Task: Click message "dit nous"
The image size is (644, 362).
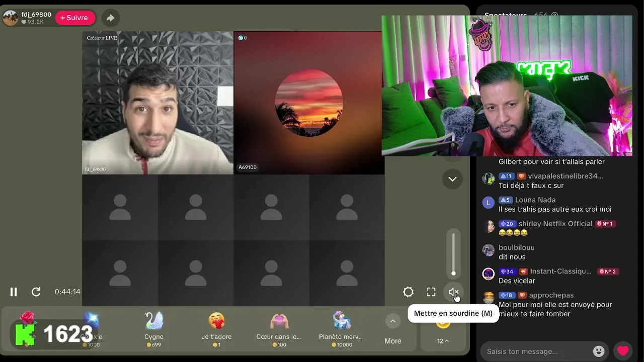Action: point(512,257)
